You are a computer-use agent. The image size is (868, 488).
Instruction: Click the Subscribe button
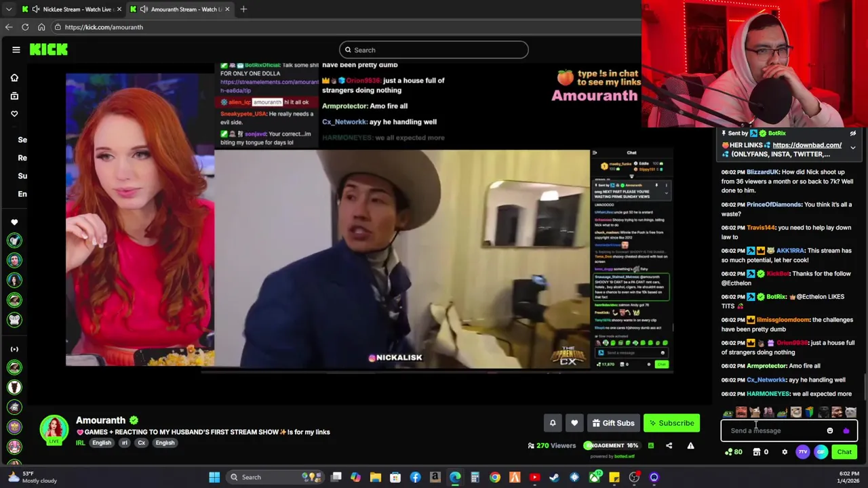coord(671,423)
